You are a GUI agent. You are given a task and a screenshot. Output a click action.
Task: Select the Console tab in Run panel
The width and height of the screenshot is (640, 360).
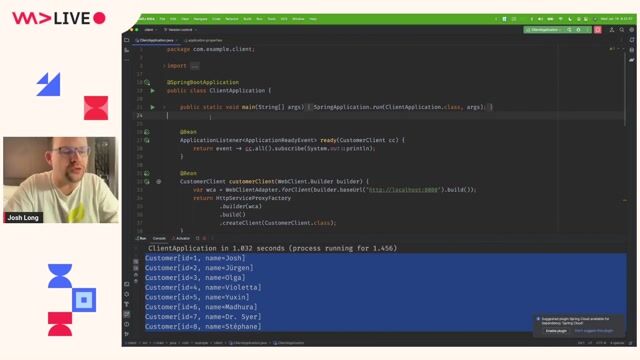(x=159, y=238)
